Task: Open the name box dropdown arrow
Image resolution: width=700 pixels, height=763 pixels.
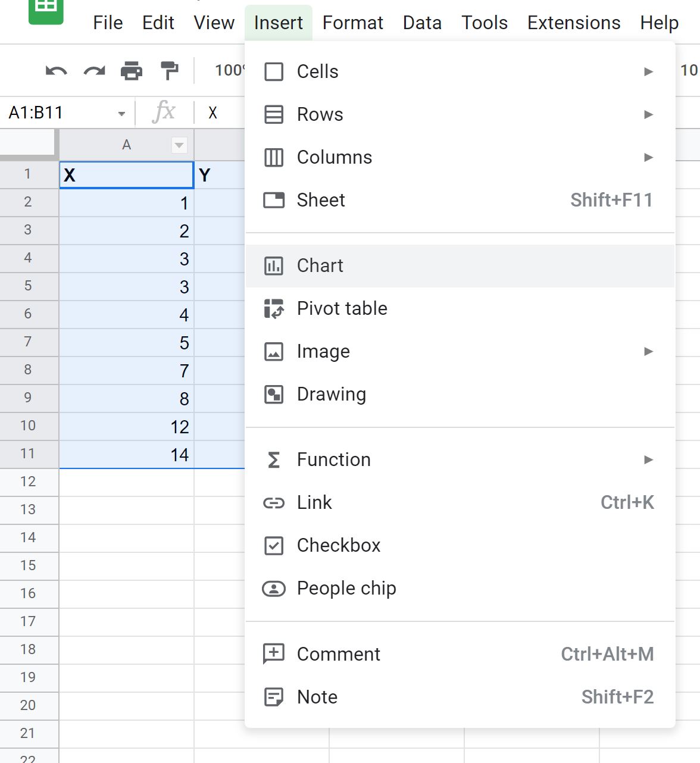Action: click(x=121, y=113)
